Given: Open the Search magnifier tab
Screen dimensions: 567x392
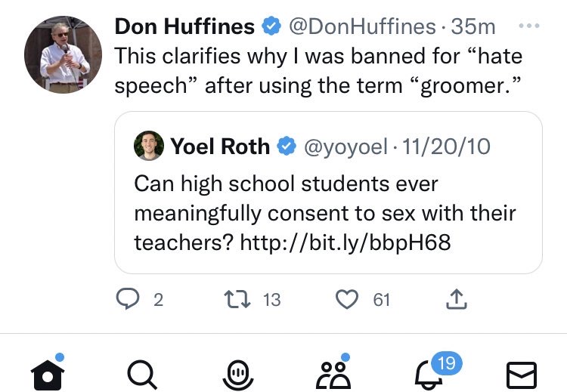Looking at the screenshot, I should [141, 374].
